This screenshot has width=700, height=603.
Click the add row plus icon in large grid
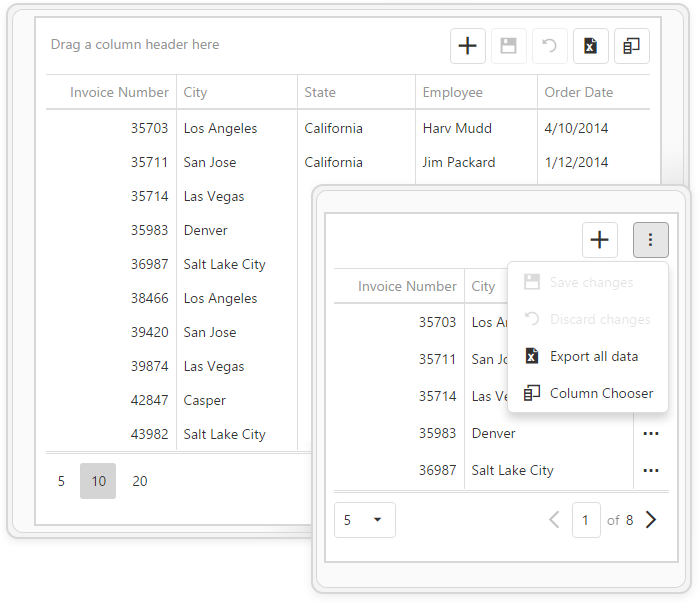coord(467,46)
